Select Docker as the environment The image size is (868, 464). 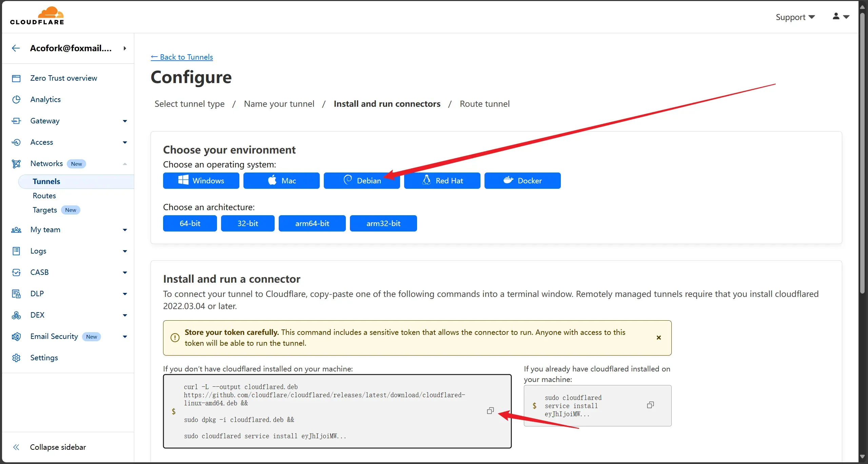522,181
